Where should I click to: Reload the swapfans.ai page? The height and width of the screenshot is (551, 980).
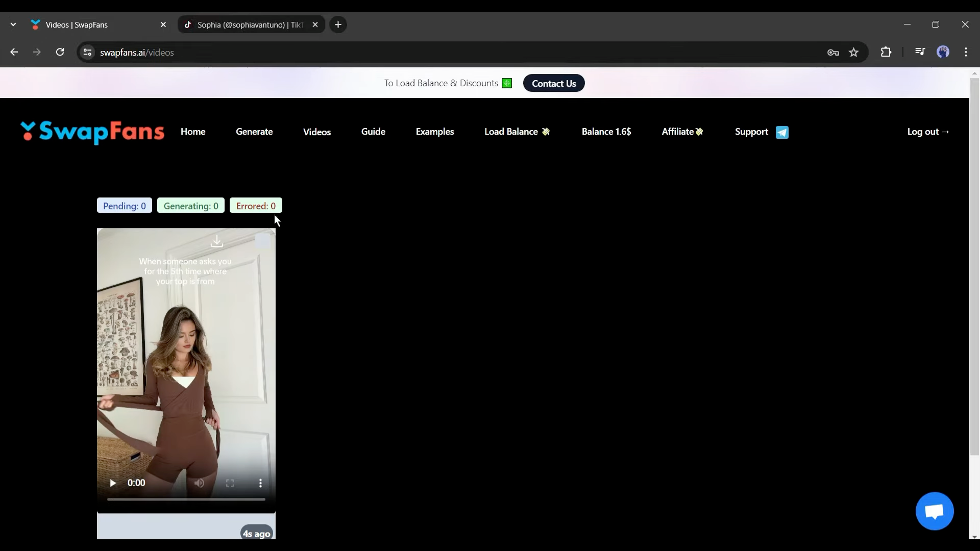tap(60, 52)
